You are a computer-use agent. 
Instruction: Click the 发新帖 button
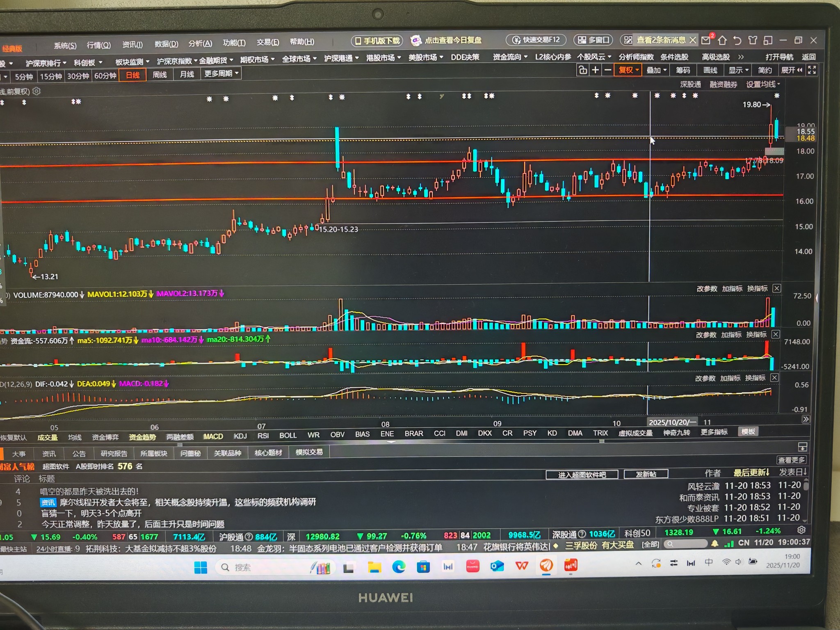pyautogui.click(x=646, y=474)
